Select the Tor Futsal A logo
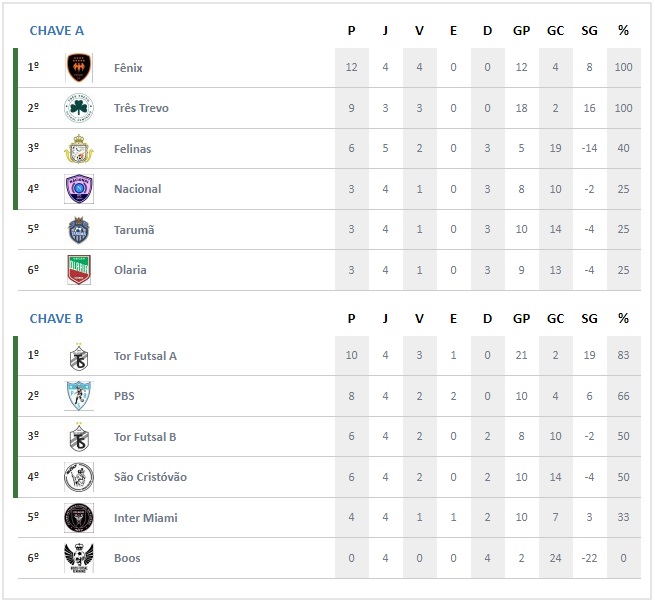655x602 pixels. (x=79, y=356)
